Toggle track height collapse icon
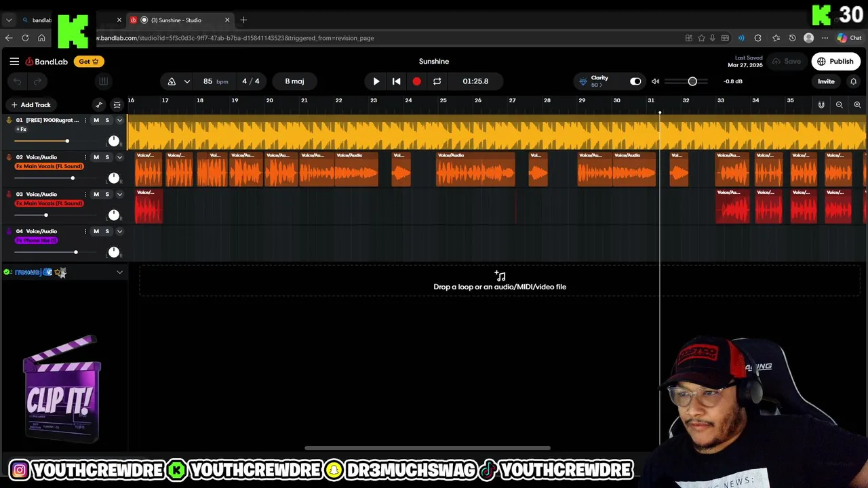Viewport: 868px width, 488px height. pyautogui.click(x=117, y=105)
